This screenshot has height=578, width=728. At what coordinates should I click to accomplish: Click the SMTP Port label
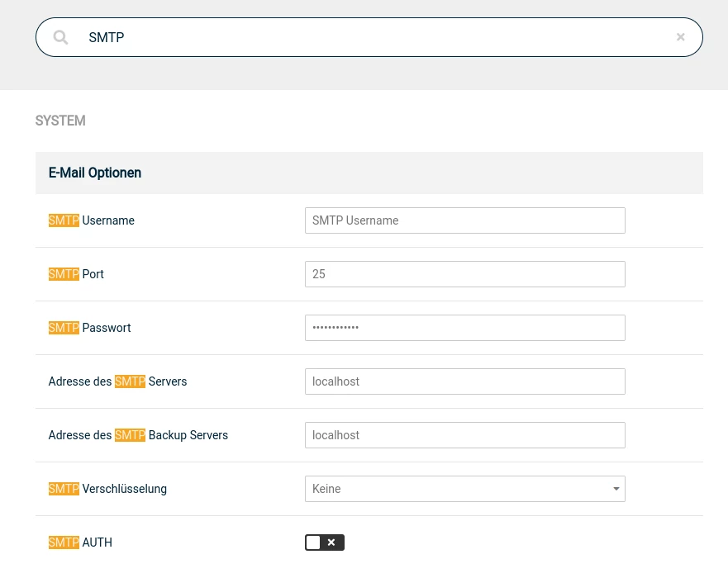76,274
